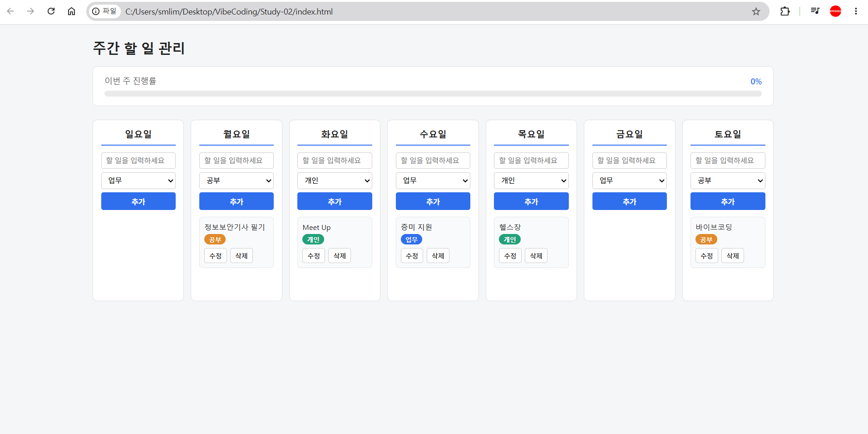Click the 일요일 column header
The width and height of the screenshot is (868, 434).
tap(138, 134)
